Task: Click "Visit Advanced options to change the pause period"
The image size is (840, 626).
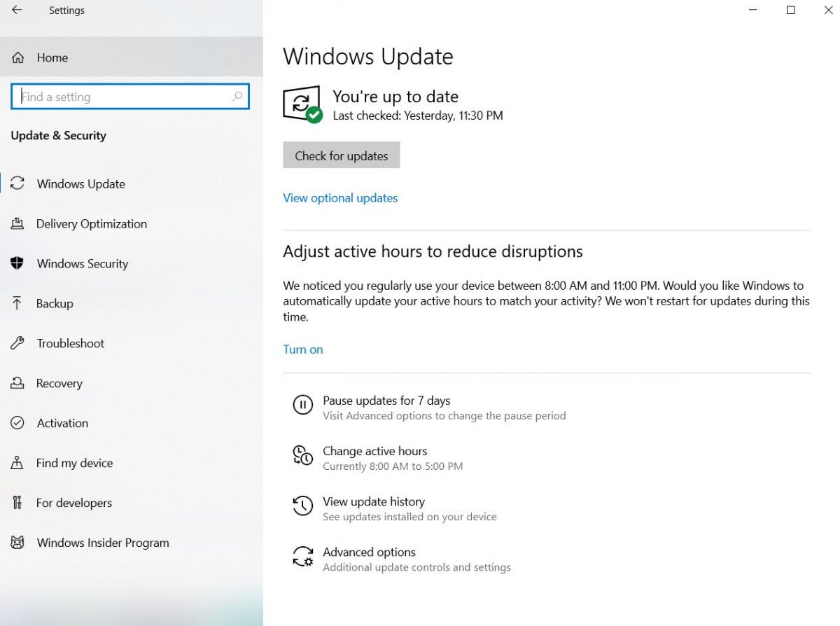Action: pyautogui.click(x=444, y=416)
